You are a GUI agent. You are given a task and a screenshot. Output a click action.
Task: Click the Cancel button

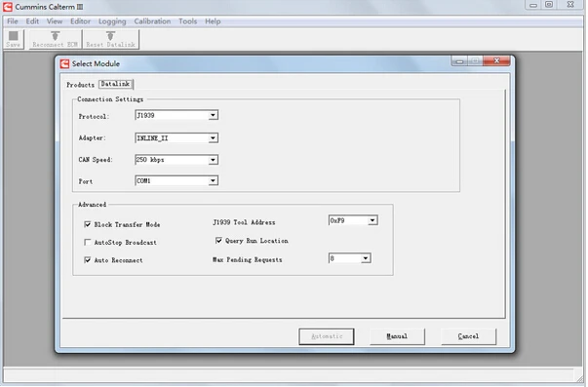tap(468, 336)
